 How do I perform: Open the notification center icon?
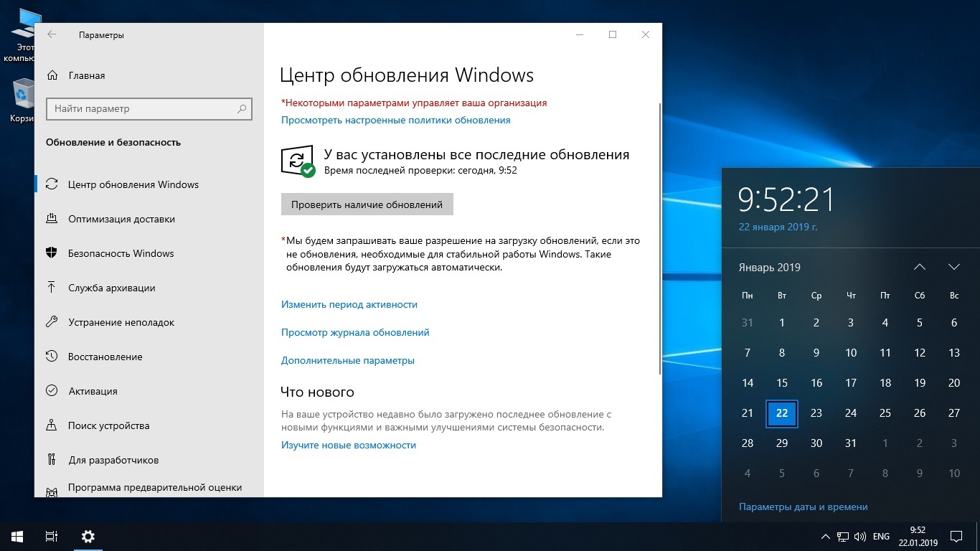(x=956, y=536)
